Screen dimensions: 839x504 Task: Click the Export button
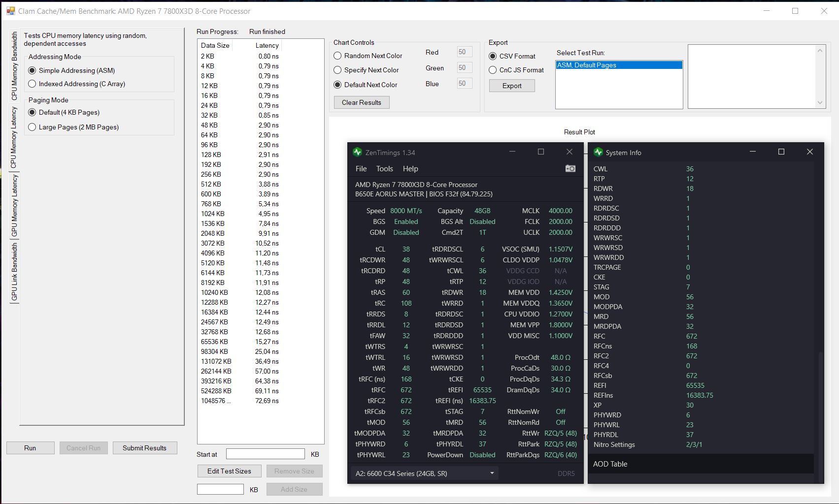[x=512, y=86]
